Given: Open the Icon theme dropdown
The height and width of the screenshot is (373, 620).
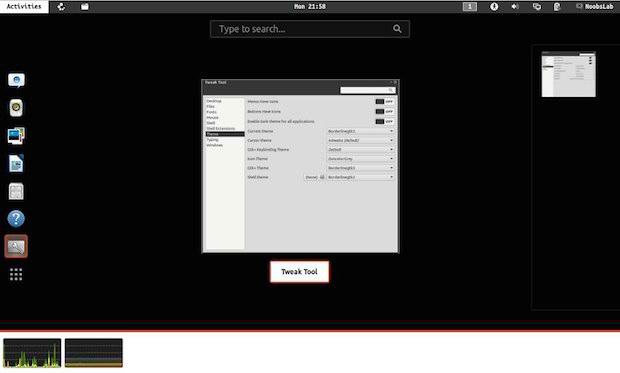Looking at the screenshot, I should click(360, 159).
